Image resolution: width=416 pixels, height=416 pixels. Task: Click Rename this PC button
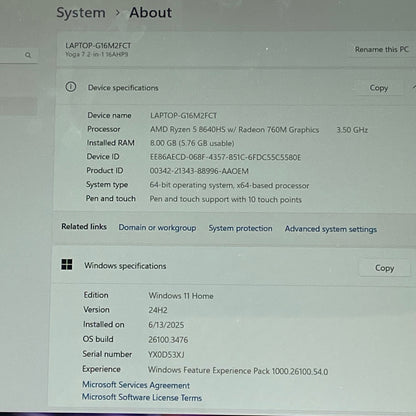[x=381, y=49]
